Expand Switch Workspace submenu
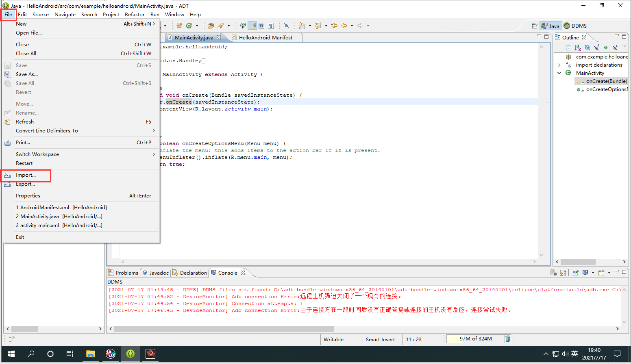 coord(154,154)
